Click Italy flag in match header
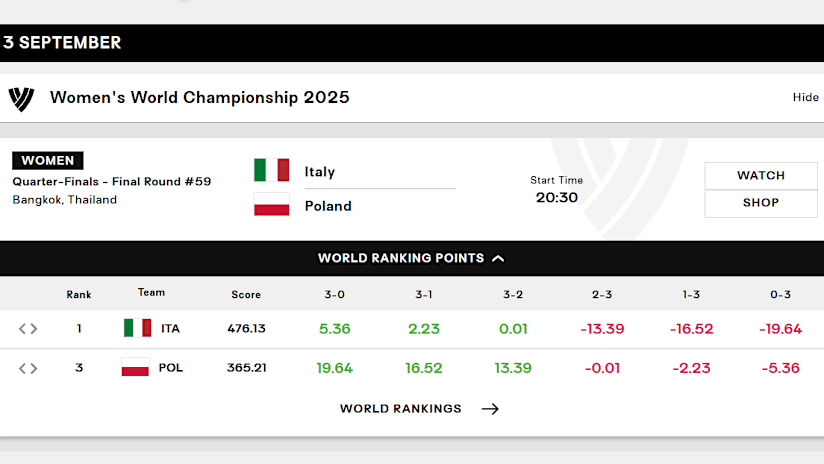 click(x=271, y=171)
